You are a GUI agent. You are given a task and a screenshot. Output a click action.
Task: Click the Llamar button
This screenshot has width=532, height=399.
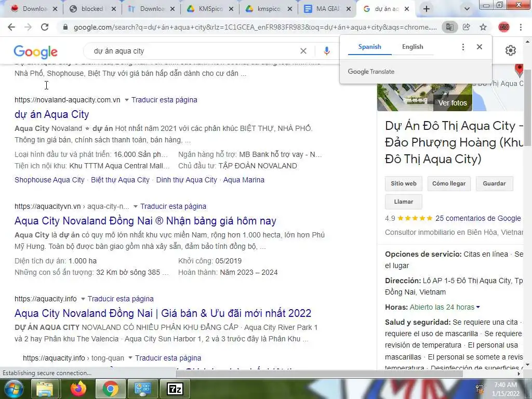tap(403, 202)
